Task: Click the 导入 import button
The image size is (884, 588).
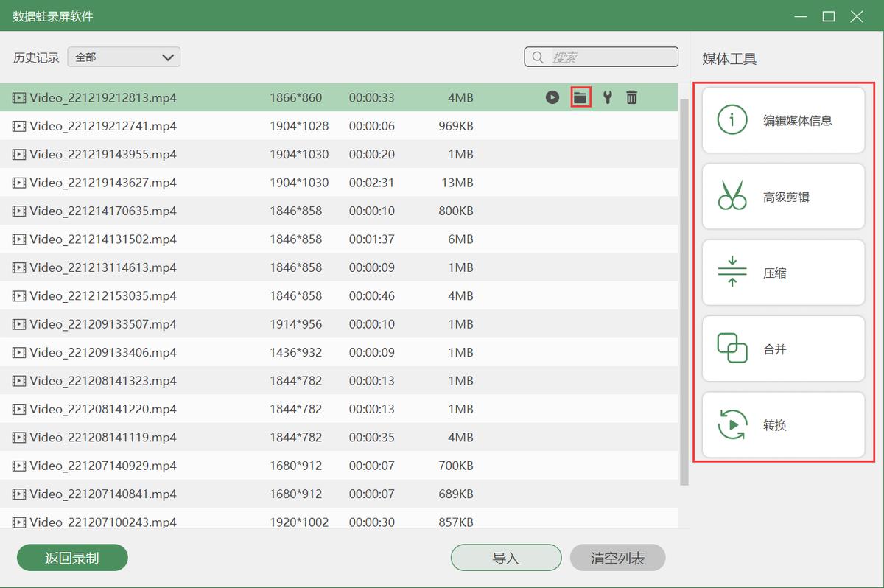Action: 506,557
